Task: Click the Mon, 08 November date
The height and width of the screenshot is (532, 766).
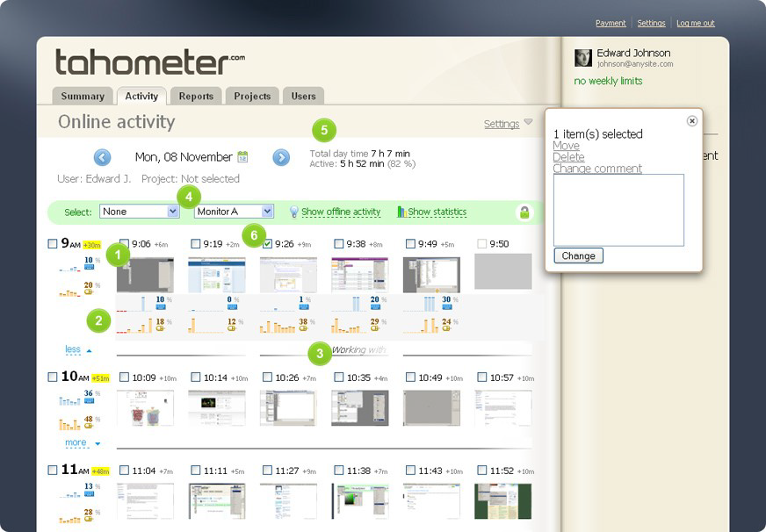Action: point(184,157)
